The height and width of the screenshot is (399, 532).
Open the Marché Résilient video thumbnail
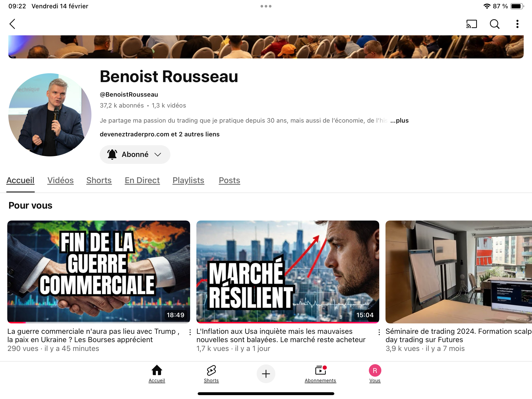288,272
